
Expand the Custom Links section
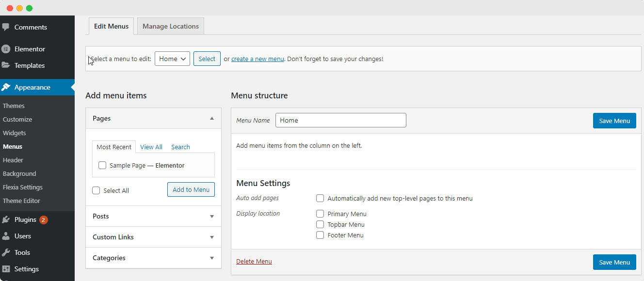(x=153, y=237)
